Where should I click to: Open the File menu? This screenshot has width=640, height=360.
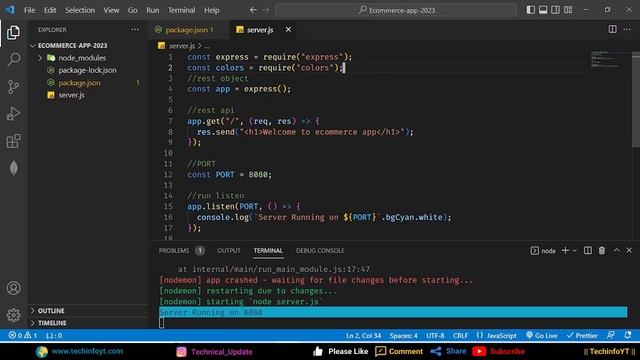[x=29, y=10]
